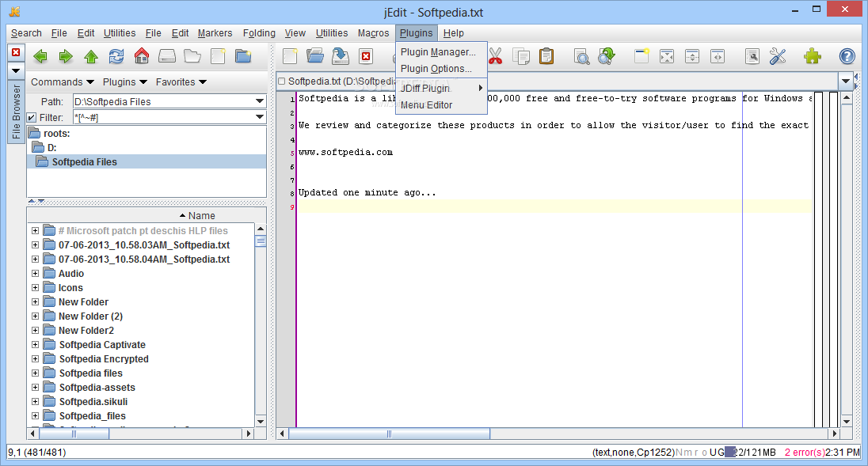The image size is (868, 466).
Task: Show drive roots using the disk icon
Action: pyautogui.click(x=166, y=56)
